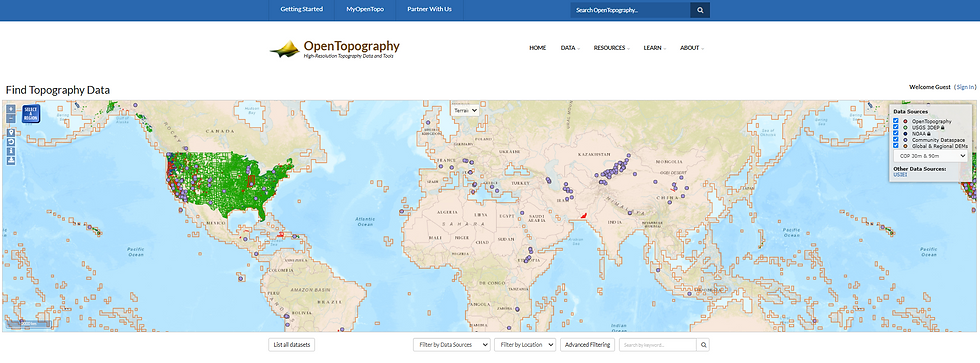Open the map info icon
Image resolution: width=980 pixels, height=363 pixels.
11,151
